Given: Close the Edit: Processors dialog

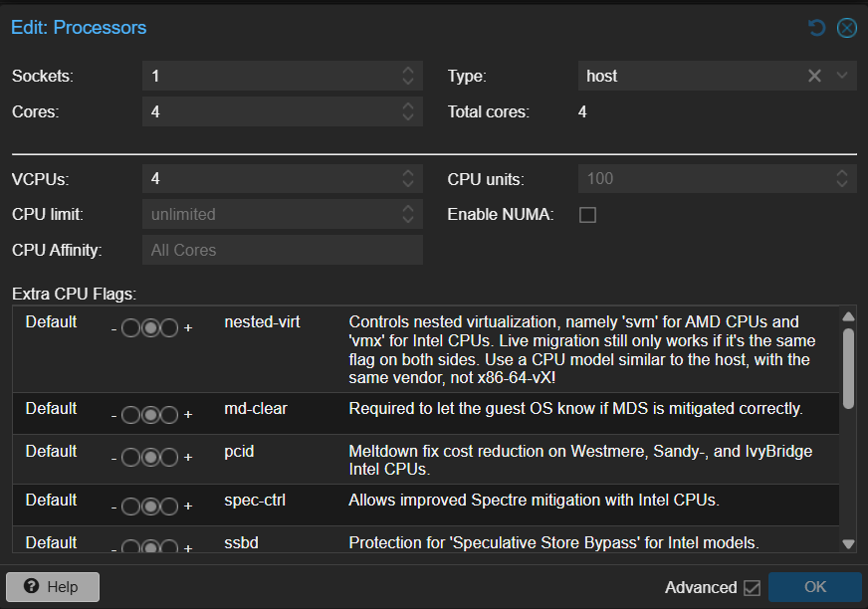Looking at the screenshot, I should point(846,28).
